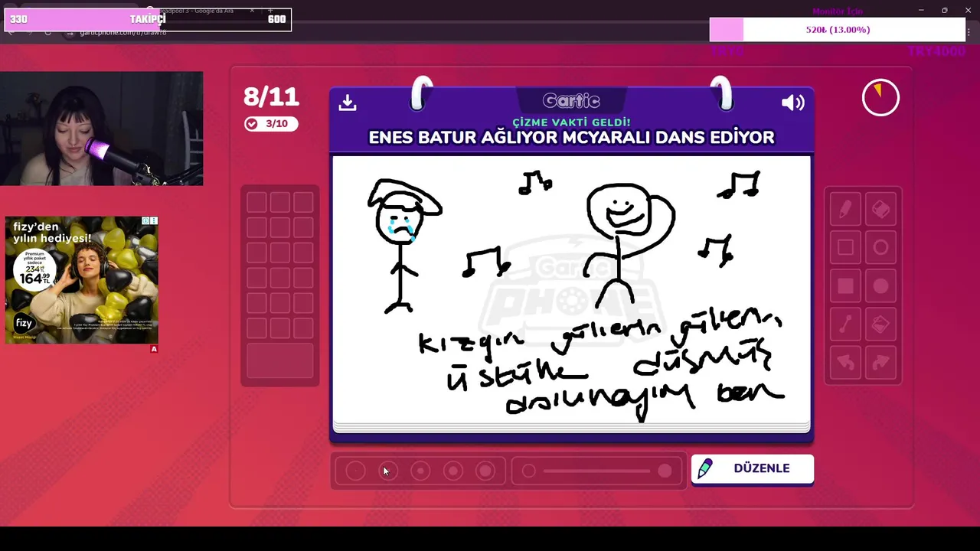The image size is (980, 551).
Task: Open the custom color picker box
Action: click(x=280, y=360)
